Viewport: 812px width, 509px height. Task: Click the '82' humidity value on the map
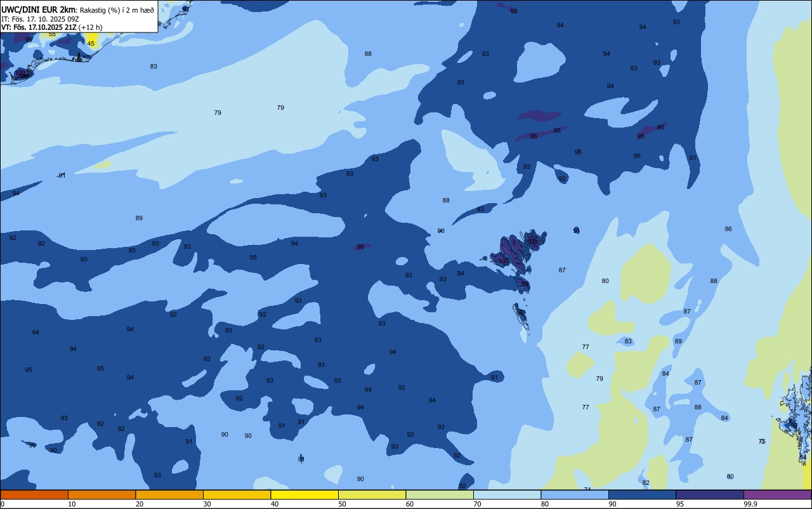point(646,483)
